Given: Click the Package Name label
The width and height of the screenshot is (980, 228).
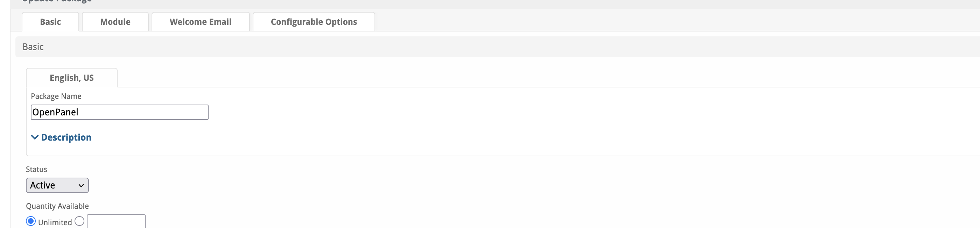Looking at the screenshot, I should tap(56, 96).
